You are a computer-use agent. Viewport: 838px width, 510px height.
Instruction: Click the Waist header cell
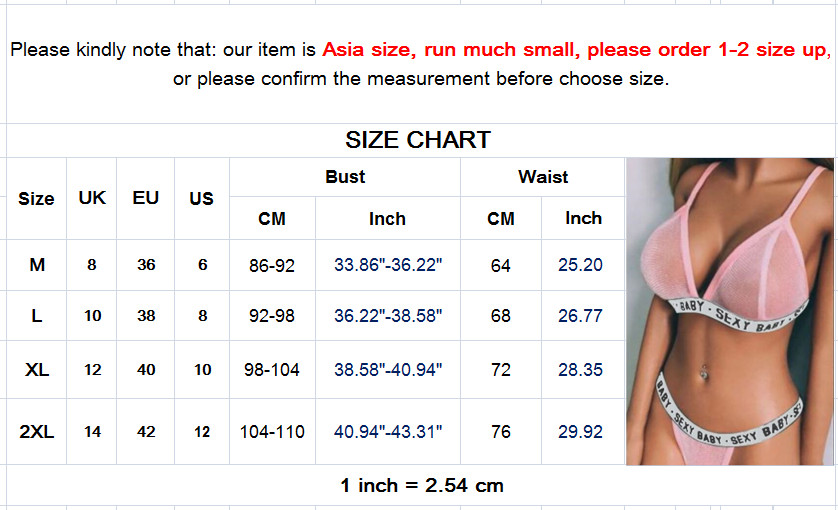click(543, 177)
